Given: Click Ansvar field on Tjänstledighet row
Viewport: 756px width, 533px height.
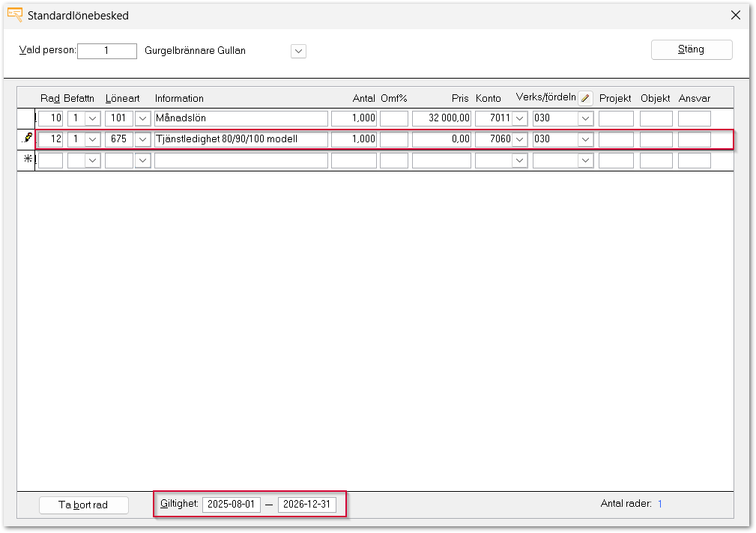Looking at the screenshot, I should (695, 139).
